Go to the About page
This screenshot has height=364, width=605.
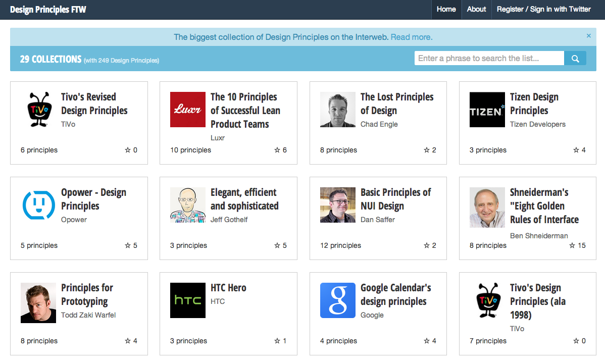476,9
